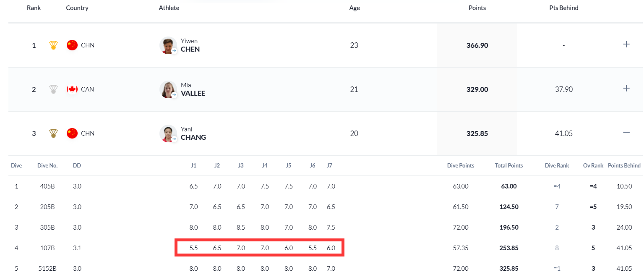Click the Pts Behind column header
644x280 pixels.
(563, 8)
